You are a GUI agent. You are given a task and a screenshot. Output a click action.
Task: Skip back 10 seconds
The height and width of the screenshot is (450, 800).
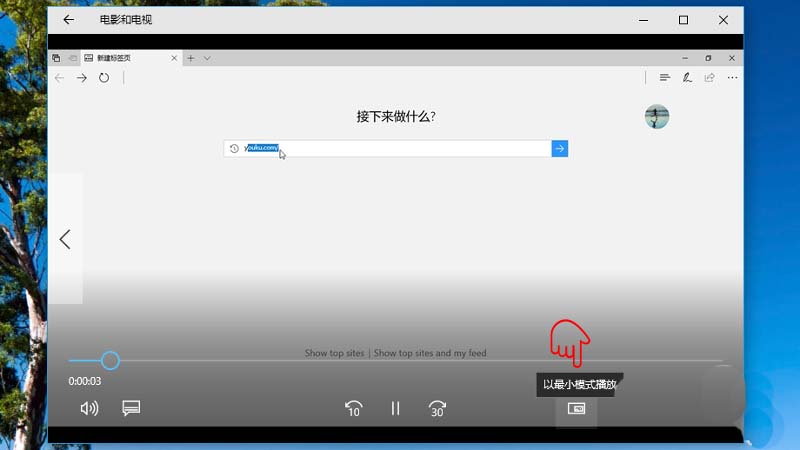[x=353, y=408]
